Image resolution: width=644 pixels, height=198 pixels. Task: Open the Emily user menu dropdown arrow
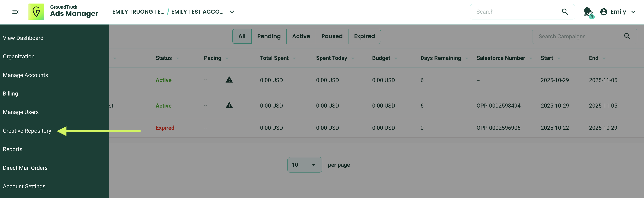[633, 12]
